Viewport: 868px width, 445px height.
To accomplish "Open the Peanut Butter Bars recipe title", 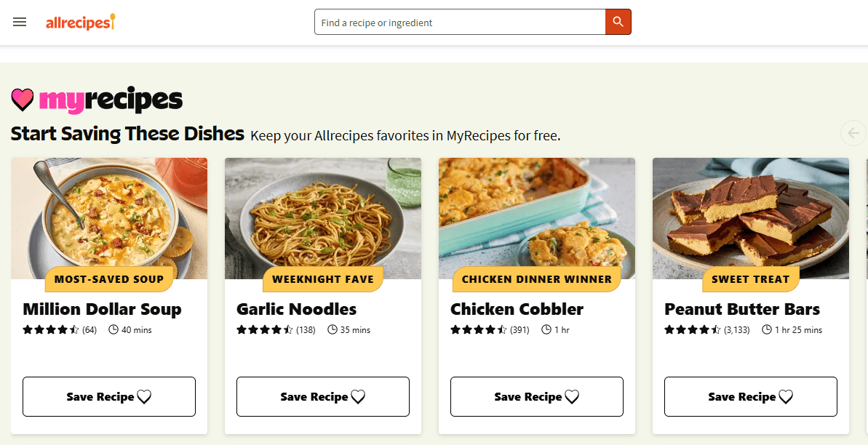I will (741, 309).
